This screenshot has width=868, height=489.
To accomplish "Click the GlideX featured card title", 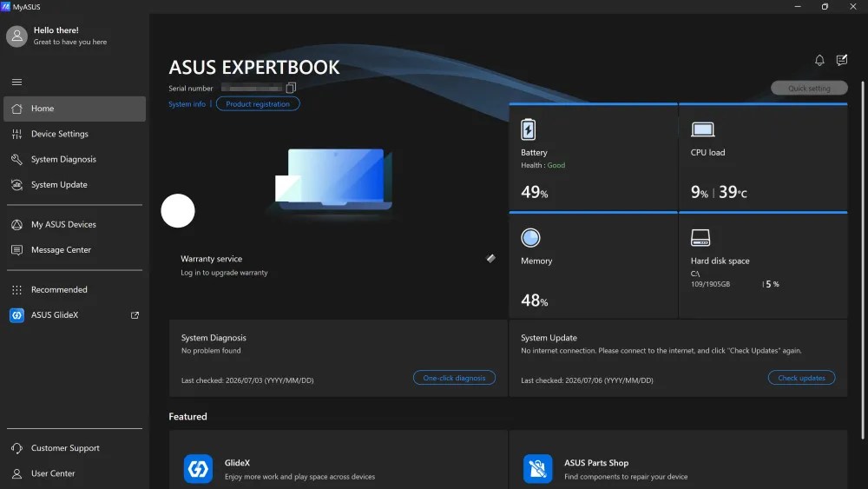I will pos(237,462).
